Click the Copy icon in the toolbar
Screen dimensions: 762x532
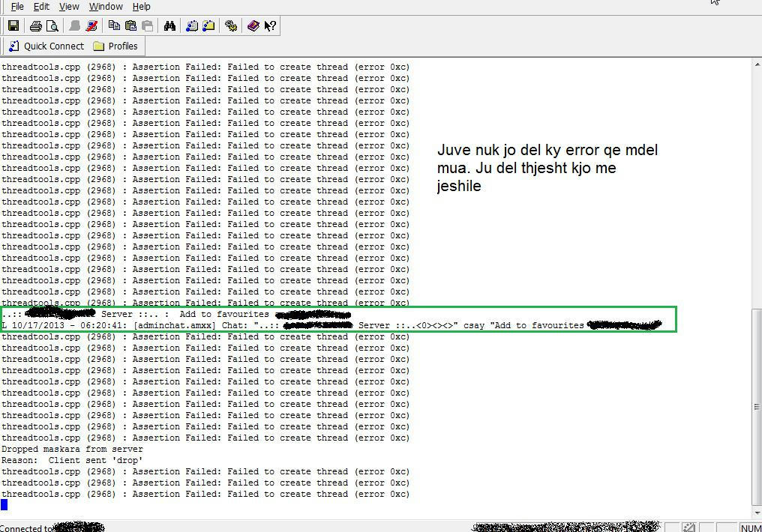(114, 25)
